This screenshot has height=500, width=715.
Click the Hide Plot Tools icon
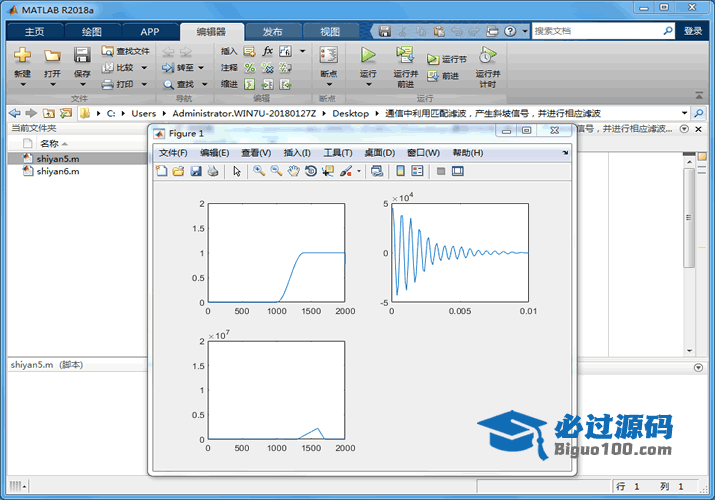[440, 171]
